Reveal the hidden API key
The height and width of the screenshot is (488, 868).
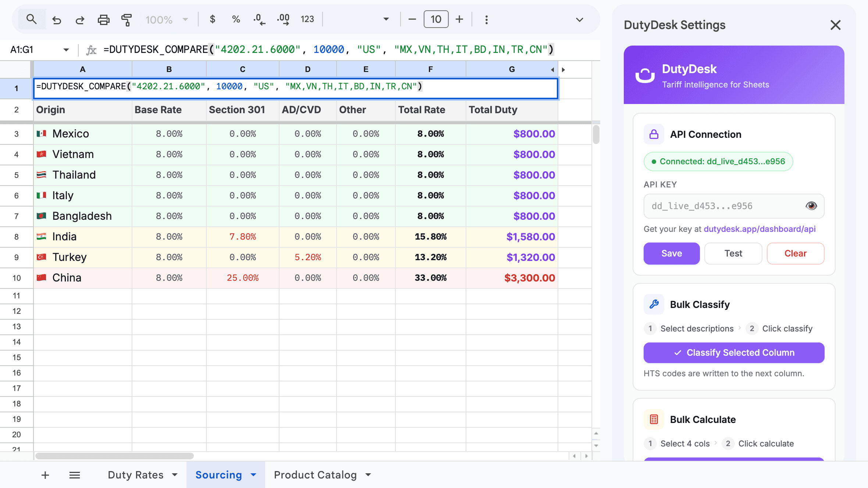[x=811, y=206]
